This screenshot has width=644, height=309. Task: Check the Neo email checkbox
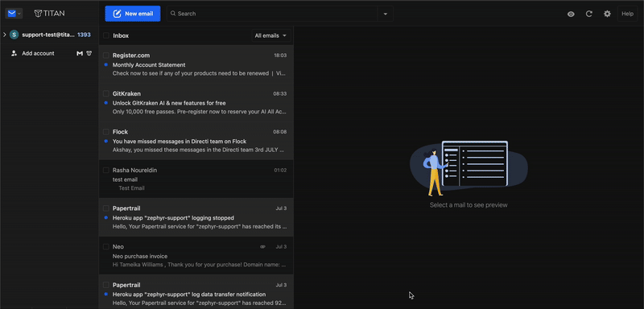pyautogui.click(x=106, y=246)
